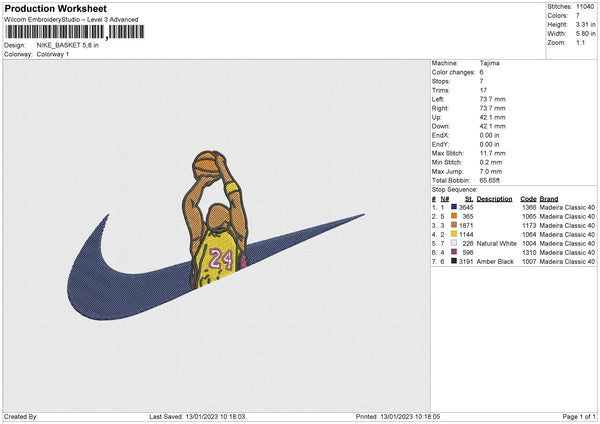The image size is (600, 424).
Task: Click the 'Description' column header
Action: coord(494,199)
